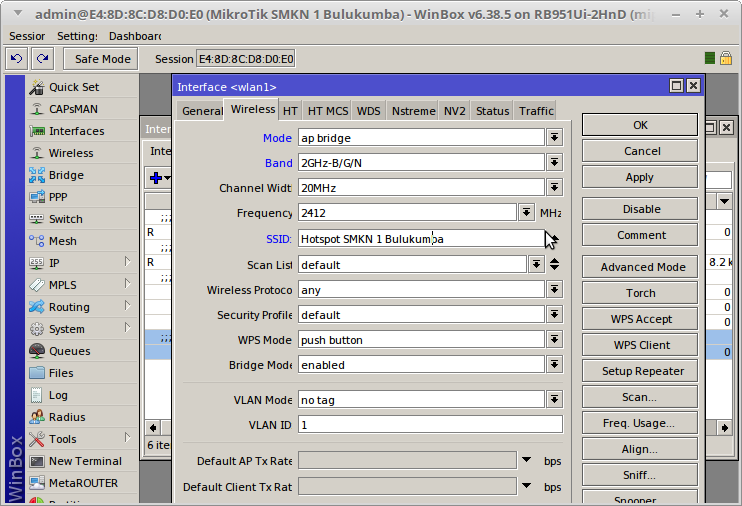Click the OK button

tap(640, 125)
